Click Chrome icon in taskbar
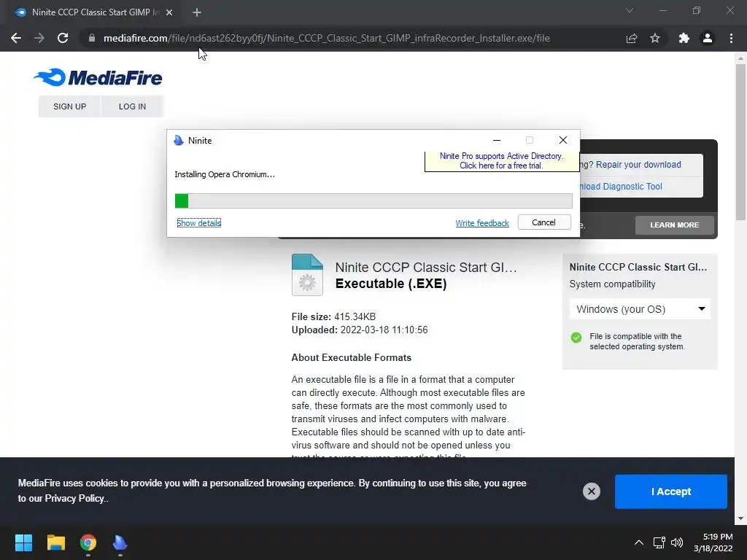 (x=88, y=542)
